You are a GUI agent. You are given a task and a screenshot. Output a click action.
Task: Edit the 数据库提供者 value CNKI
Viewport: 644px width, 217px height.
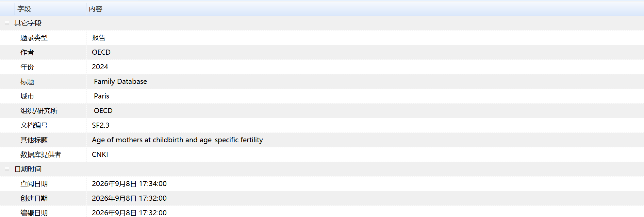(x=365, y=155)
